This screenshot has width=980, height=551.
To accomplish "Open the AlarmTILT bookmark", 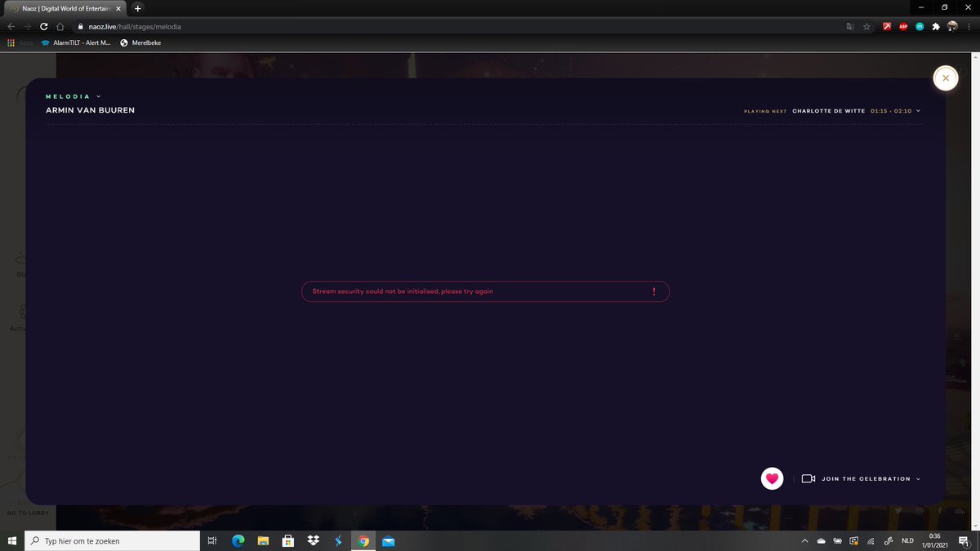I will click(75, 42).
